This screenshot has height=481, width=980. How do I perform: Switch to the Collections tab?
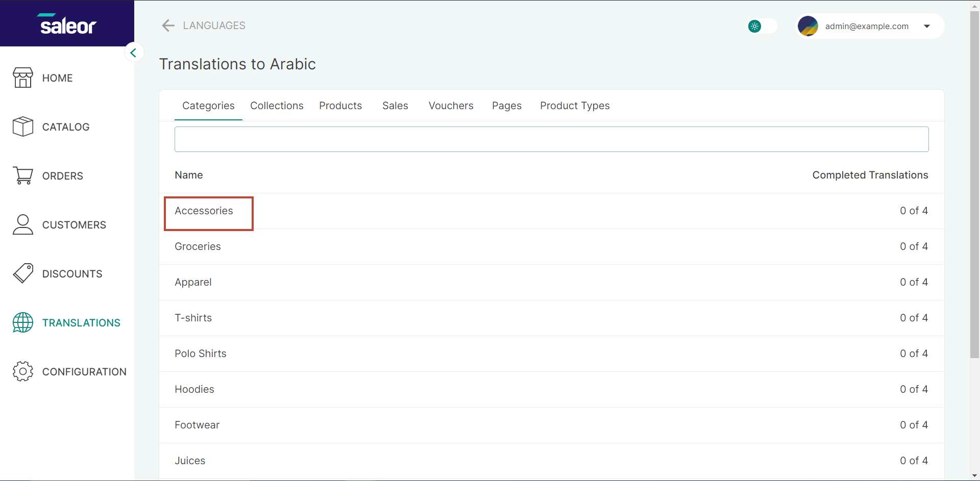coord(277,106)
